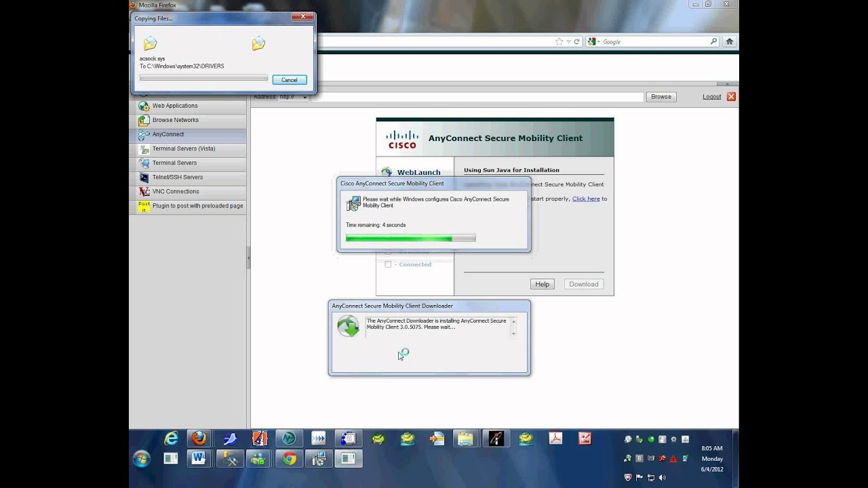Open Windows Explorer folder in taskbar
868x488 pixels.
[x=465, y=439]
